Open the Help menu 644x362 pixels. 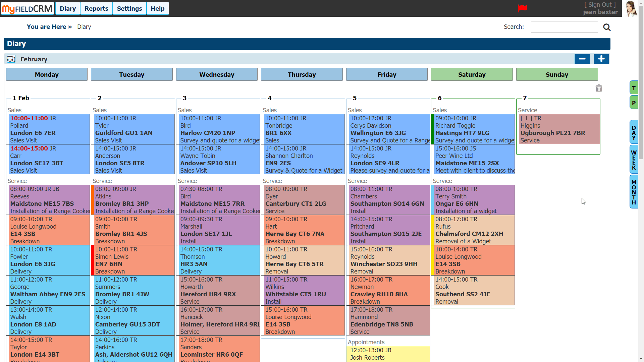tap(158, 8)
